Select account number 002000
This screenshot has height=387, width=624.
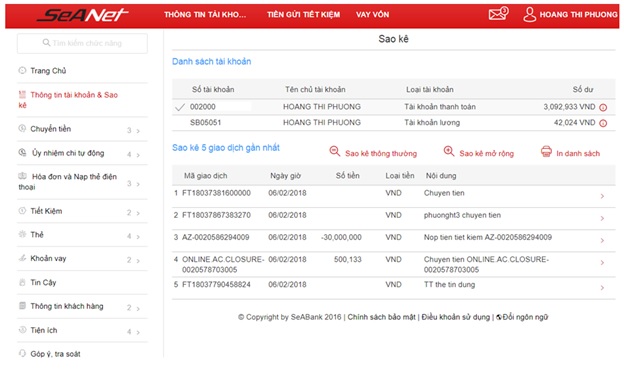203,107
